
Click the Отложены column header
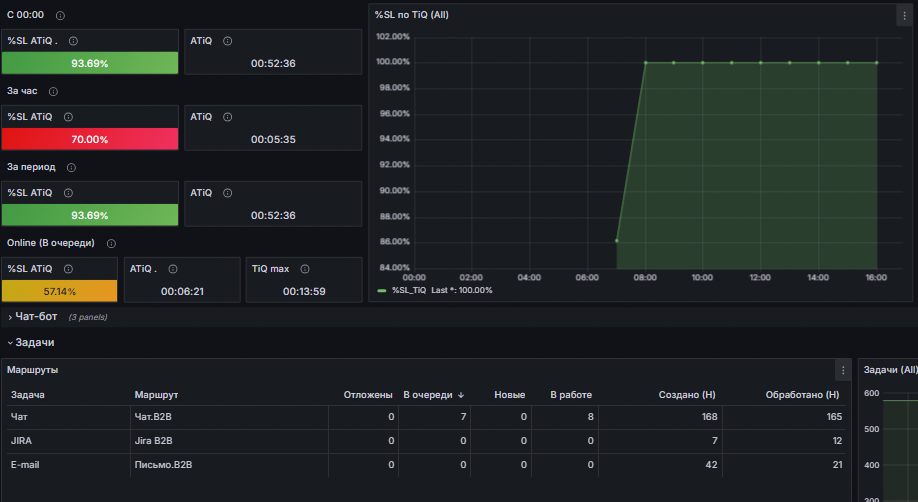pyautogui.click(x=368, y=395)
